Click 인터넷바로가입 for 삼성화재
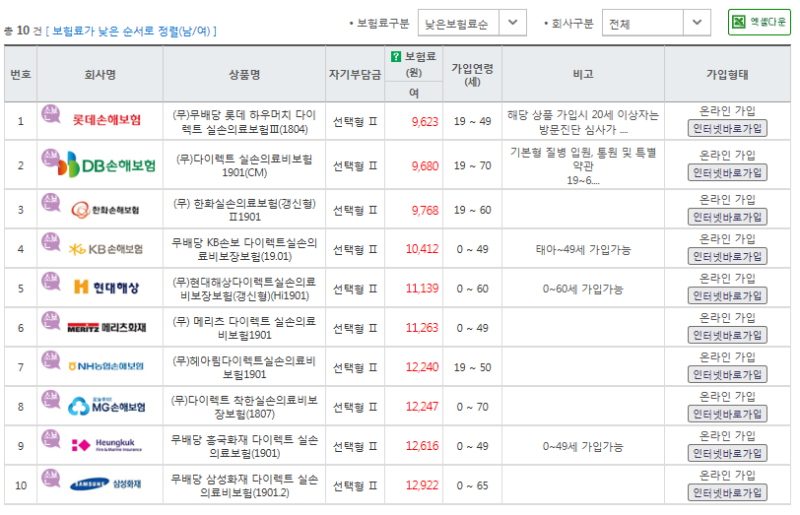 pyautogui.click(x=727, y=493)
